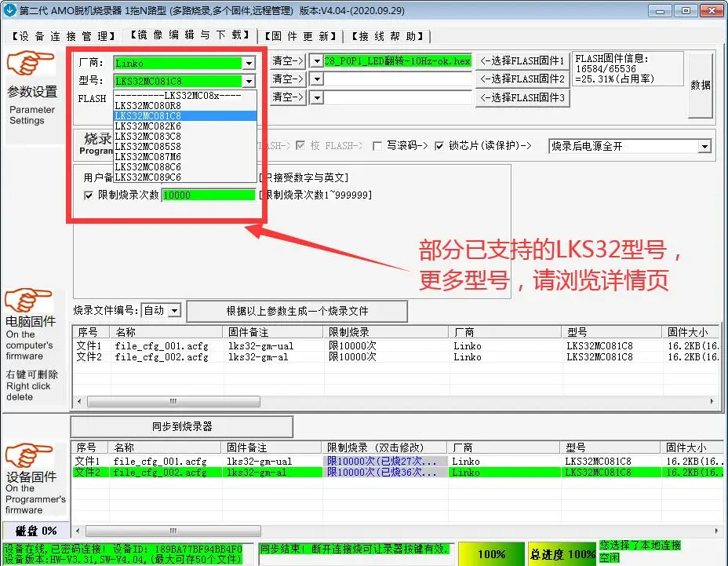Open the 接线帮助 tab

point(388,36)
